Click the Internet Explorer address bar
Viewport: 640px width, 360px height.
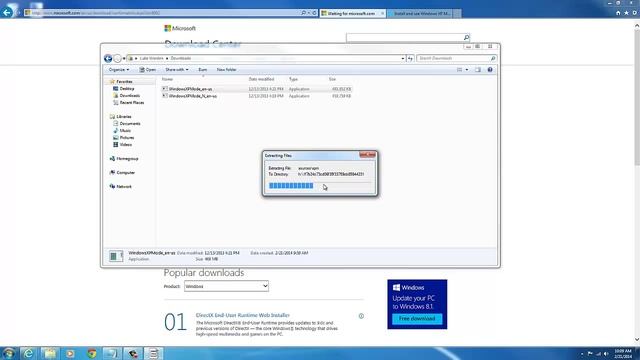(162, 13)
